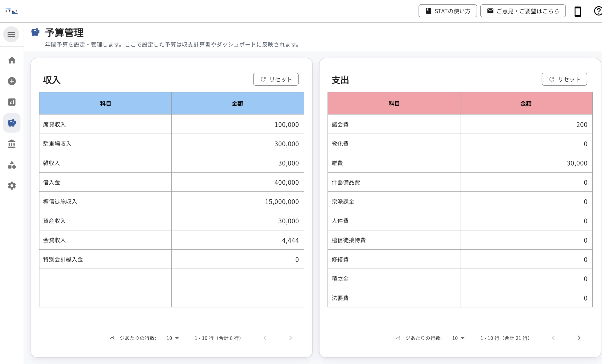Click the plus circle add icon
The width and height of the screenshot is (602, 364).
click(12, 81)
